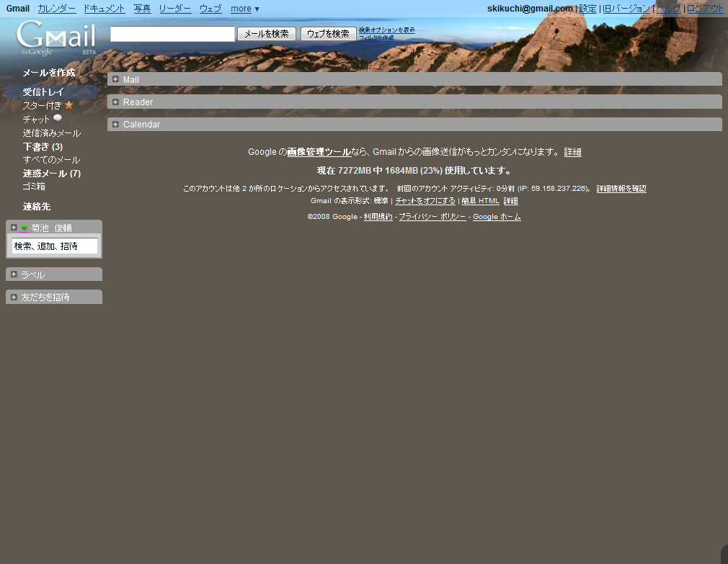Open ウェブ in the top navigation
The height and width of the screenshot is (564, 728).
(210, 9)
